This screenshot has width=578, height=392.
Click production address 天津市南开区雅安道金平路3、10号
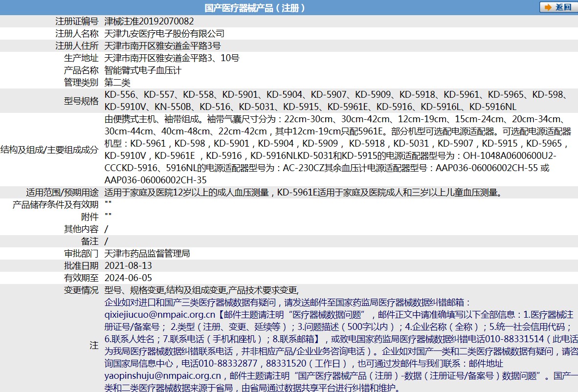point(172,58)
